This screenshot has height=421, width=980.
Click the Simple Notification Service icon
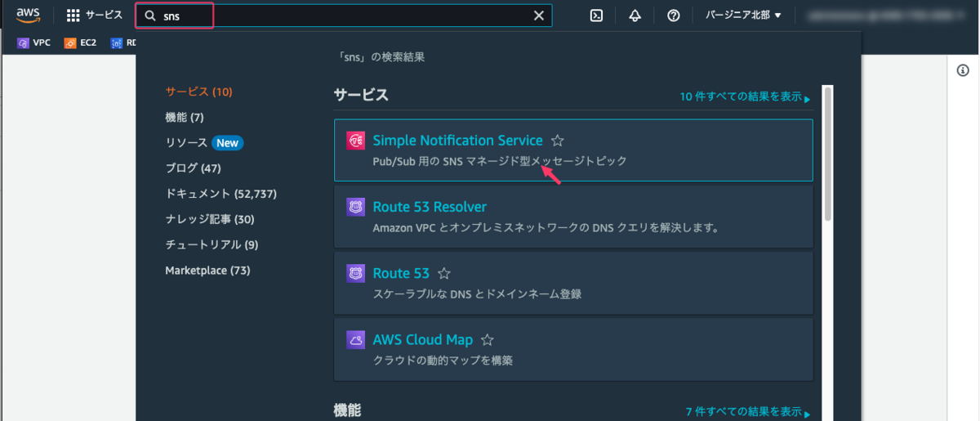point(355,141)
